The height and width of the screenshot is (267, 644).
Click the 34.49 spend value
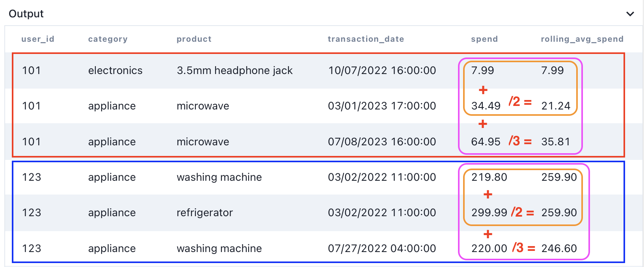pyautogui.click(x=486, y=106)
